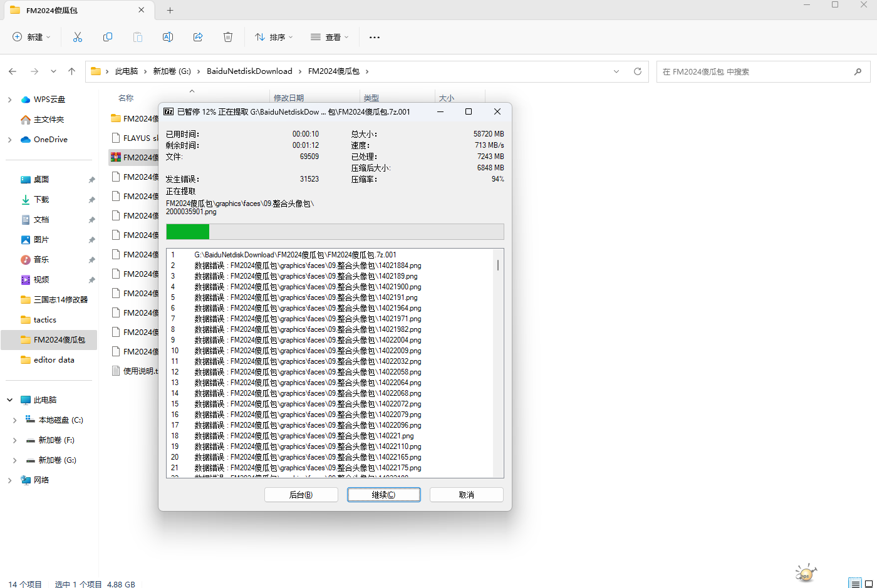Open 音乐 quick access item
877x588 pixels.
point(41,260)
